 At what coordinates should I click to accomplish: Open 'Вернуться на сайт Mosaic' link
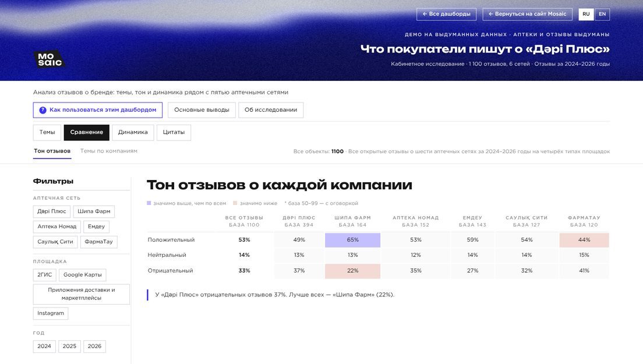pos(527,14)
